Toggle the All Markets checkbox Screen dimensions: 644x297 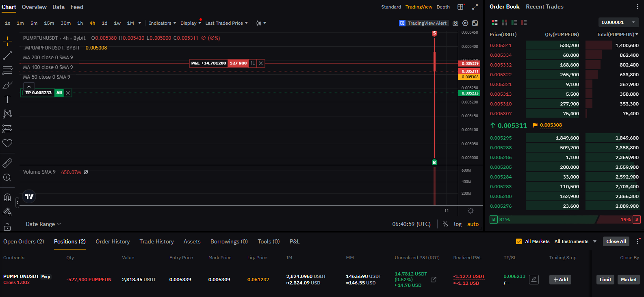519,241
